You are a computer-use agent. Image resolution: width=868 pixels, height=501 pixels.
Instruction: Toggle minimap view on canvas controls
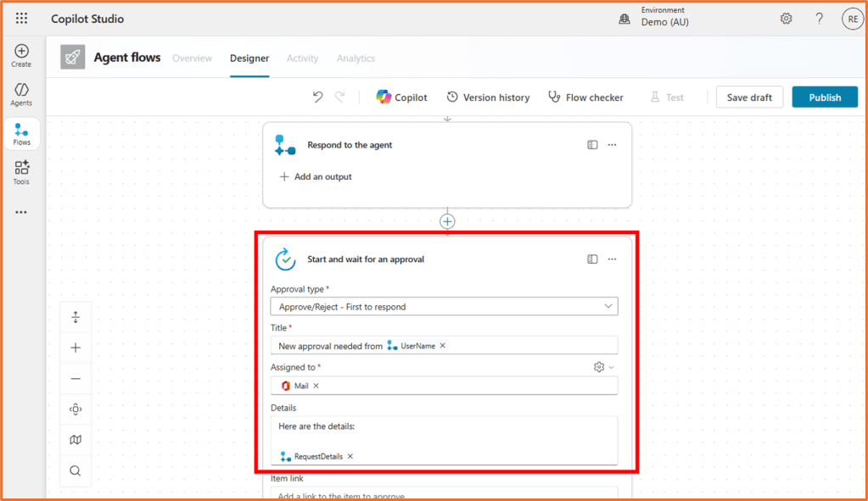point(76,440)
